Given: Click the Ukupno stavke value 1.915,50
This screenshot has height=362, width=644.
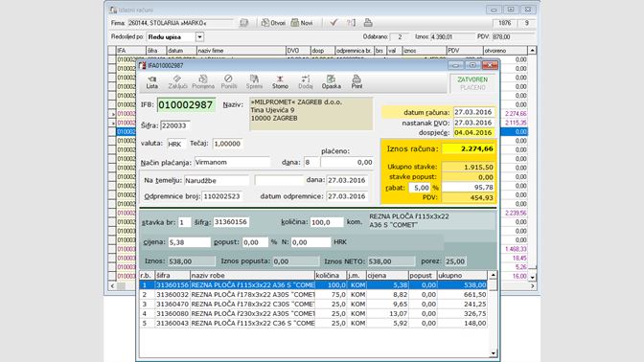Looking at the screenshot, I should tap(468, 167).
